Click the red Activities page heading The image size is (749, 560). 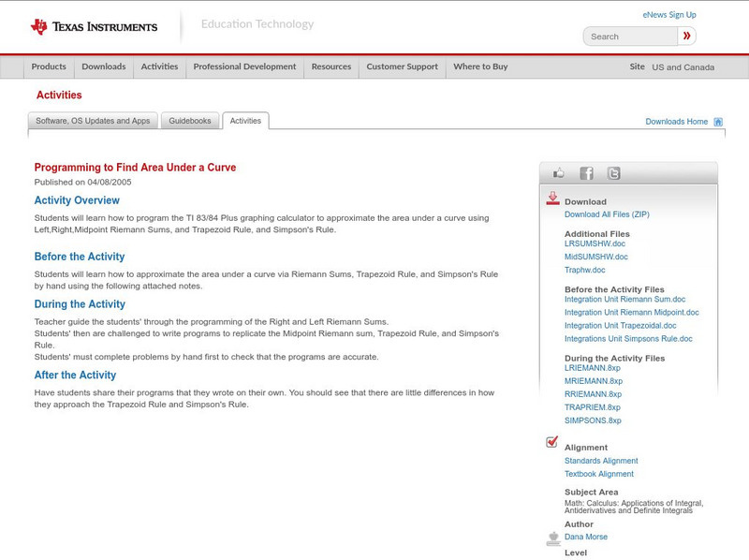click(x=59, y=96)
